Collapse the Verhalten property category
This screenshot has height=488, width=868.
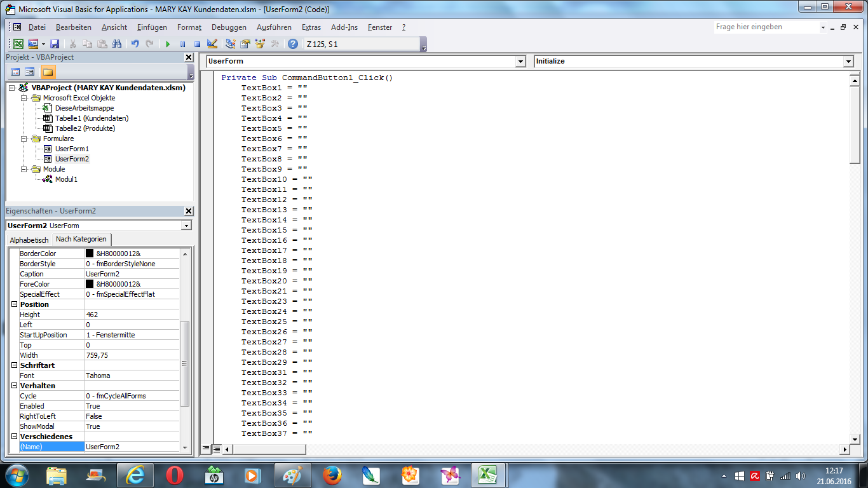tap(15, 386)
